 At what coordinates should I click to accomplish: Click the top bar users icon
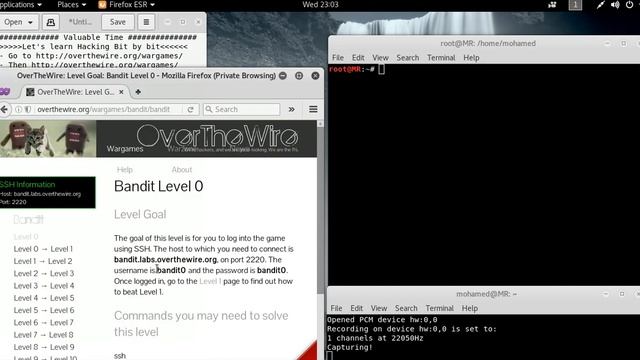[552, 4]
